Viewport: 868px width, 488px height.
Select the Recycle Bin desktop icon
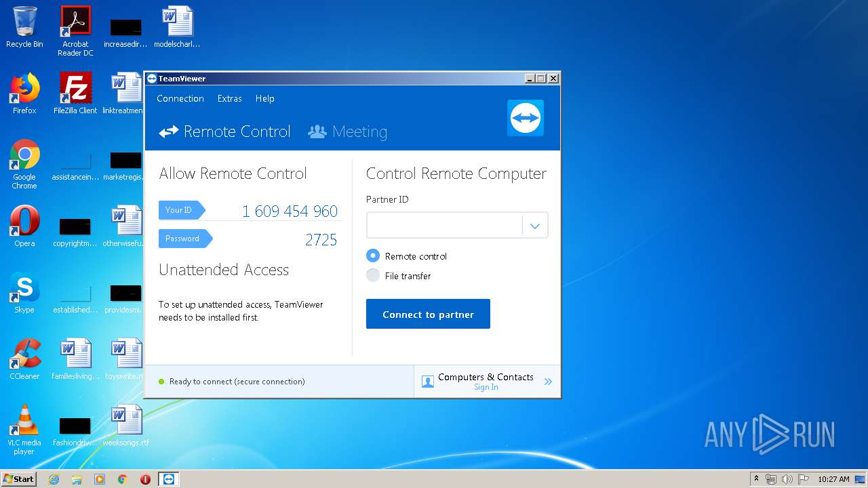tap(24, 27)
